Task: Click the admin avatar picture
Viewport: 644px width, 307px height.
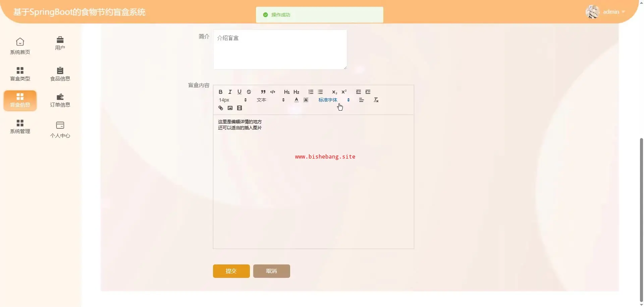Action: (x=593, y=12)
